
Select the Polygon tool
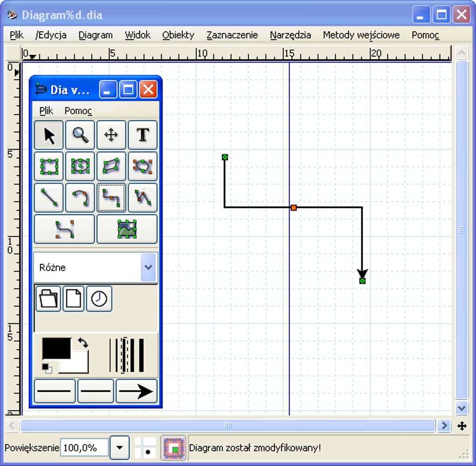click(111, 166)
